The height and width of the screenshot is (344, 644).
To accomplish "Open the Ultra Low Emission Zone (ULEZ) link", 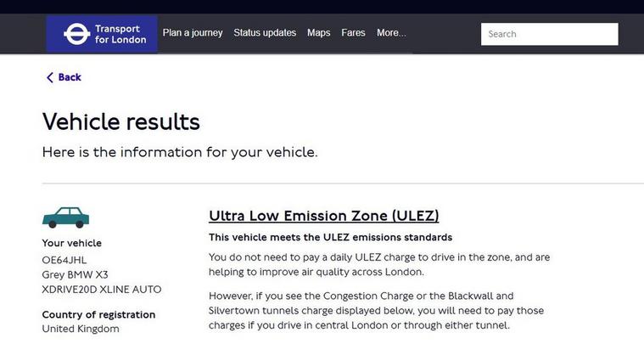I will click(324, 216).
